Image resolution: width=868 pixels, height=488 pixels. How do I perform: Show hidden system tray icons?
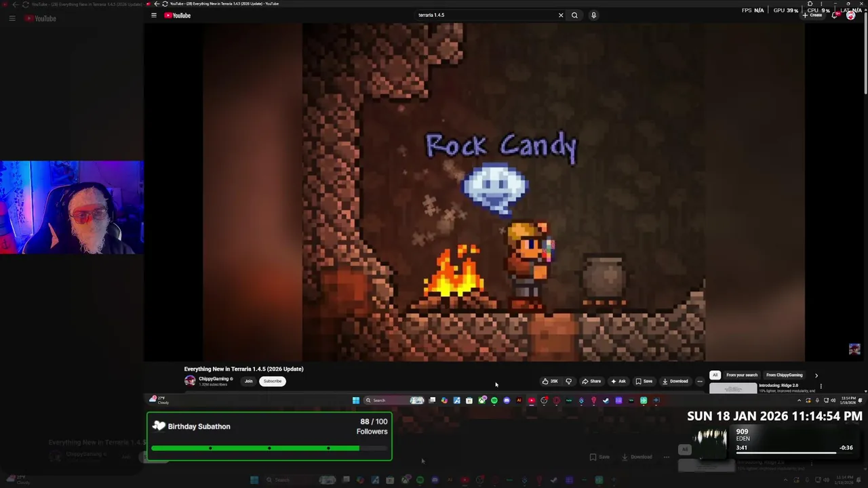[800, 401]
